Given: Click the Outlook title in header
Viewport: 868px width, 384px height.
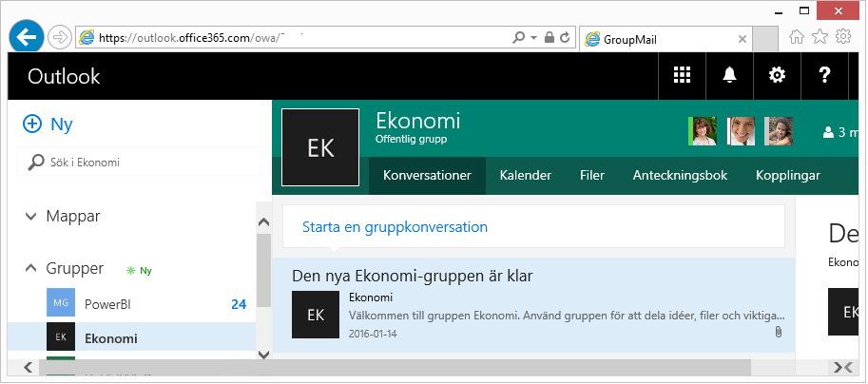Looking at the screenshot, I should (x=64, y=76).
